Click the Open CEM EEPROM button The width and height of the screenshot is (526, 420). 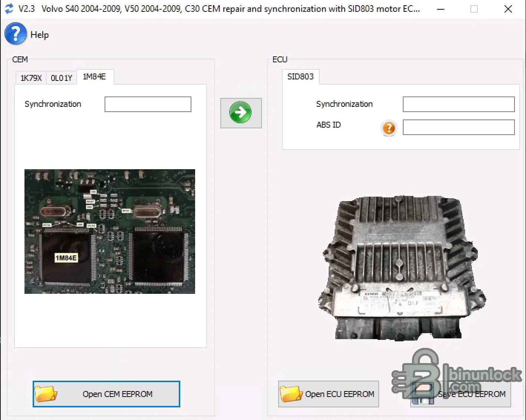click(106, 394)
